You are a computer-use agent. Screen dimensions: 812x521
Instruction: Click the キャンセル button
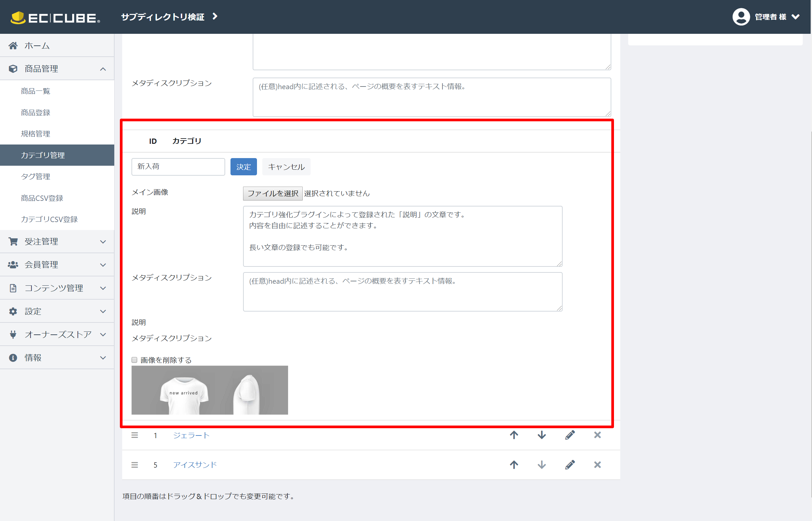(x=286, y=167)
